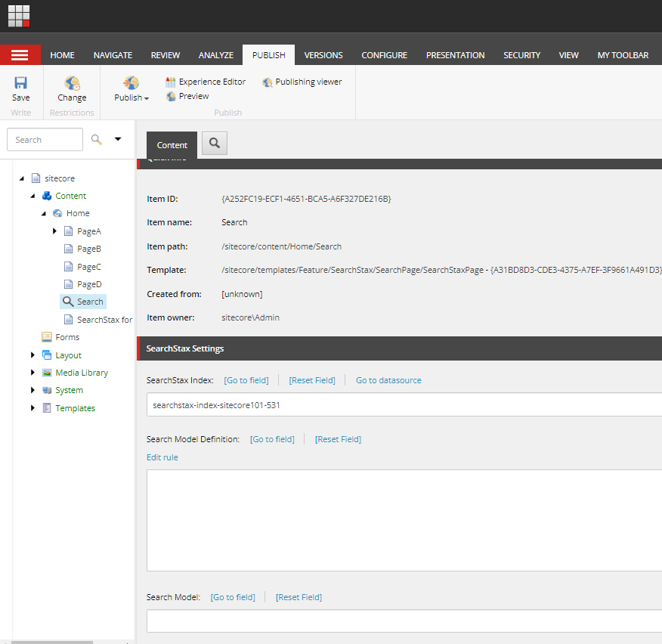Select the PageB tree item label
The width and height of the screenshot is (662, 644).
point(89,249)
